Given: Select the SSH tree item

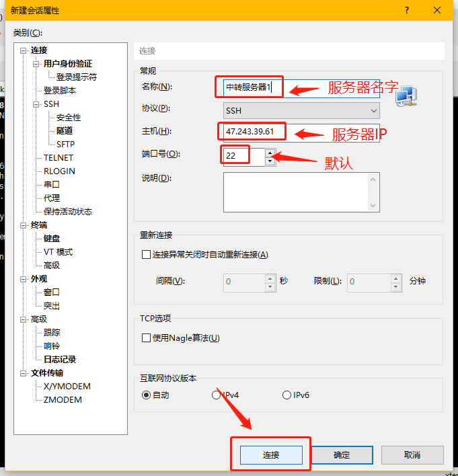Looking at the screenshot, I should coord(51,104).
